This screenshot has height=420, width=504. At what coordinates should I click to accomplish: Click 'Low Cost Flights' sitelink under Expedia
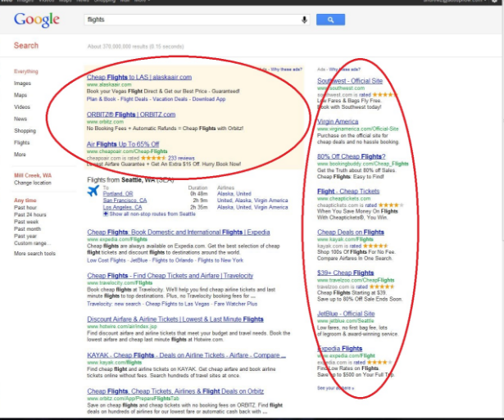pos(107,260)
